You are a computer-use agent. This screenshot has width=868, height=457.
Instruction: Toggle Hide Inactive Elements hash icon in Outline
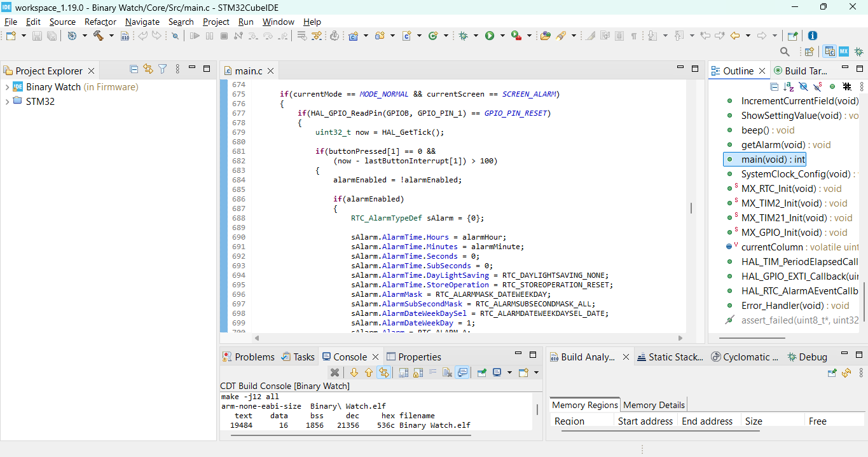click(847, 86)
